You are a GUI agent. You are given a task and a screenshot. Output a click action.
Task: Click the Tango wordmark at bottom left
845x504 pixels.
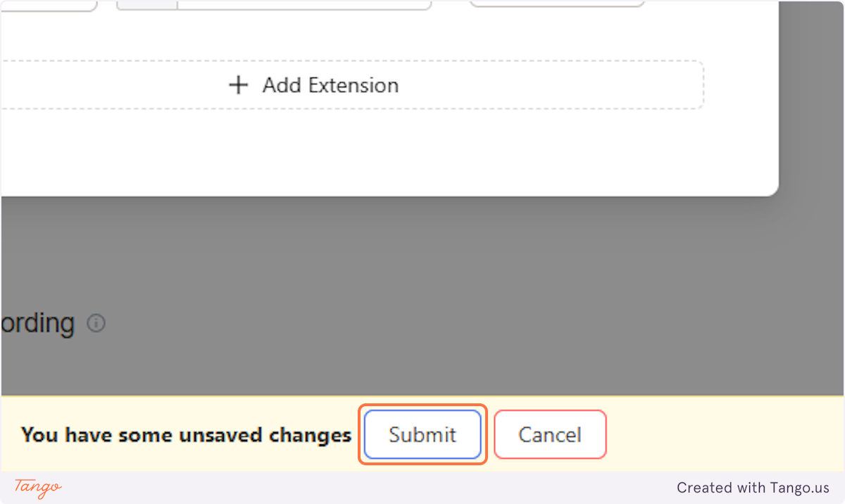point(37,488)
